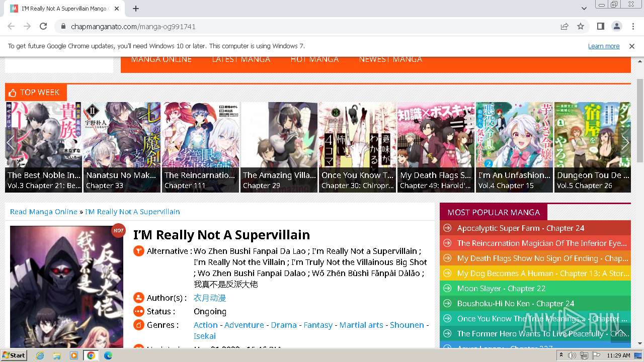Click the browser back arrow
This screenshot has height=362, width=644.
coord(11,26)
